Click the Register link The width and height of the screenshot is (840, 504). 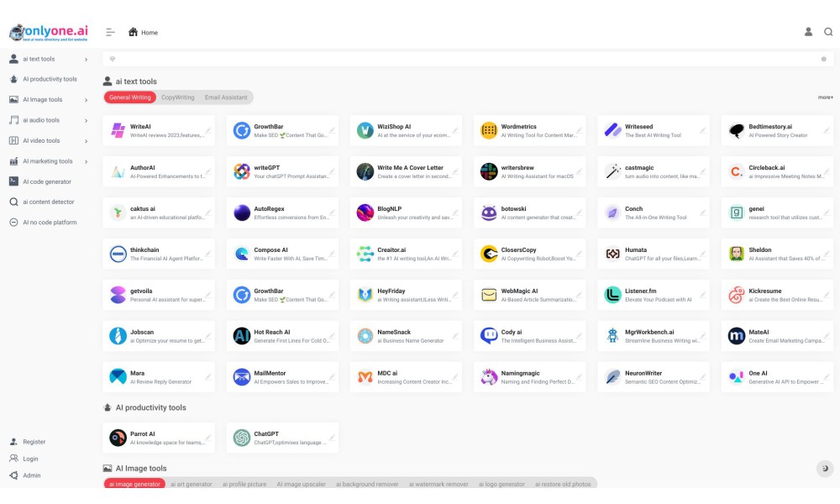(34, 442)
